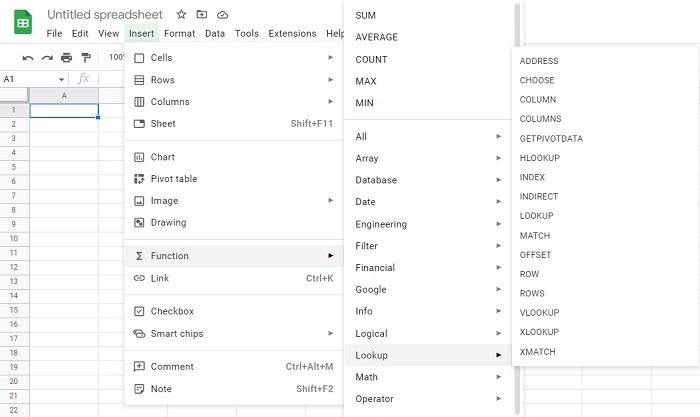Click the Pivot table icon

pyautogui.click(x=139, y=179)
